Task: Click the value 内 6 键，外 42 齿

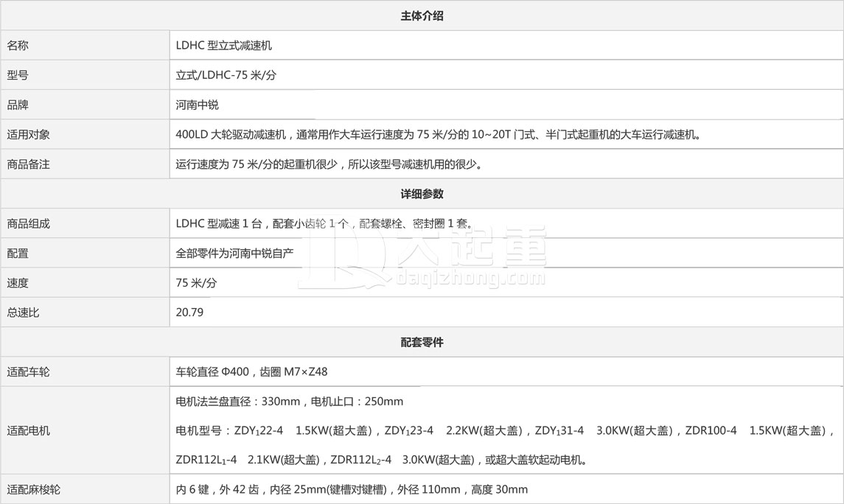Action: pos(352,489)
